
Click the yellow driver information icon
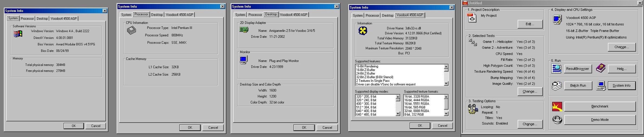tap(363, 31)
